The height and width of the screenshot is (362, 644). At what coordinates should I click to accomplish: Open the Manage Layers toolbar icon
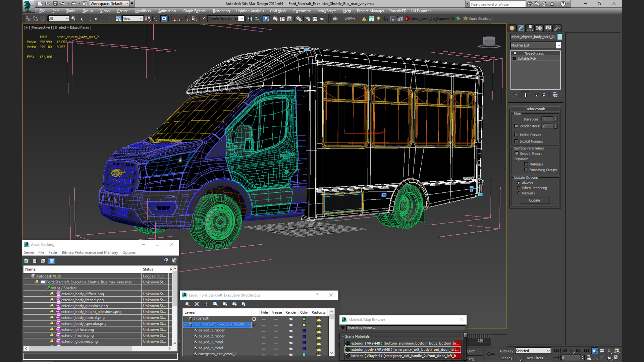pos(266,19)
